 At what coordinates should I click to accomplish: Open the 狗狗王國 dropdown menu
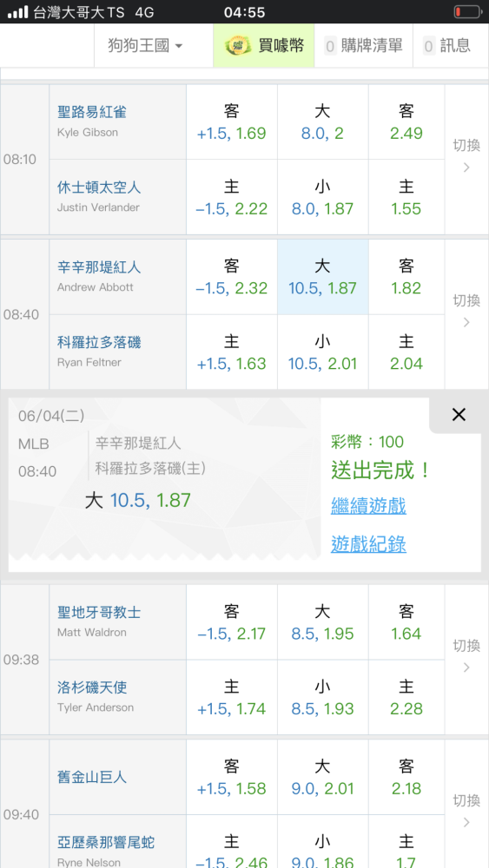coord(145,45)
